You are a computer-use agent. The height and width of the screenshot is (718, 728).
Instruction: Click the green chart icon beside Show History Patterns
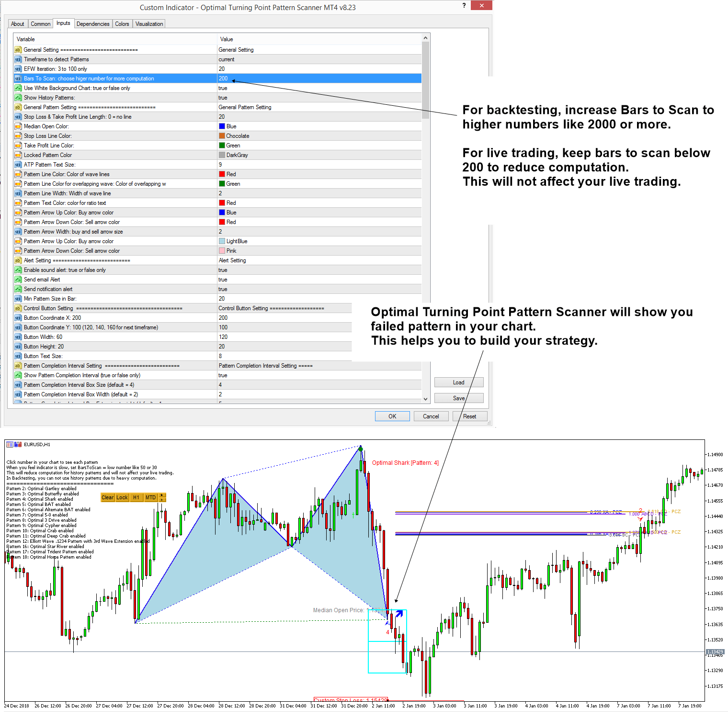coord(18,97)
